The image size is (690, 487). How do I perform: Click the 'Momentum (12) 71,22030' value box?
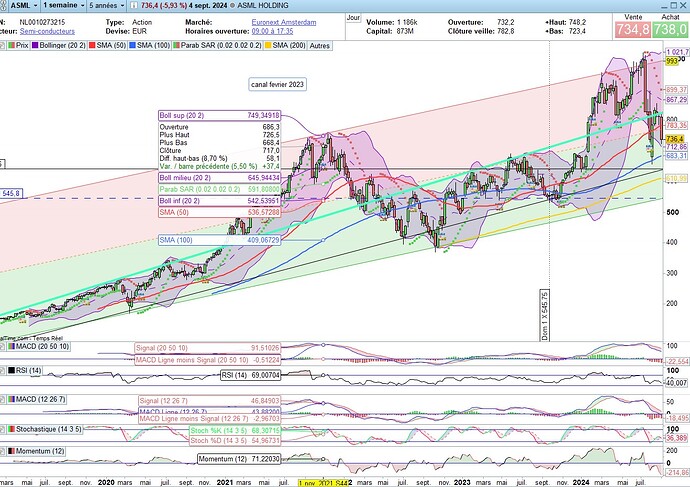(x=239, y=459)
